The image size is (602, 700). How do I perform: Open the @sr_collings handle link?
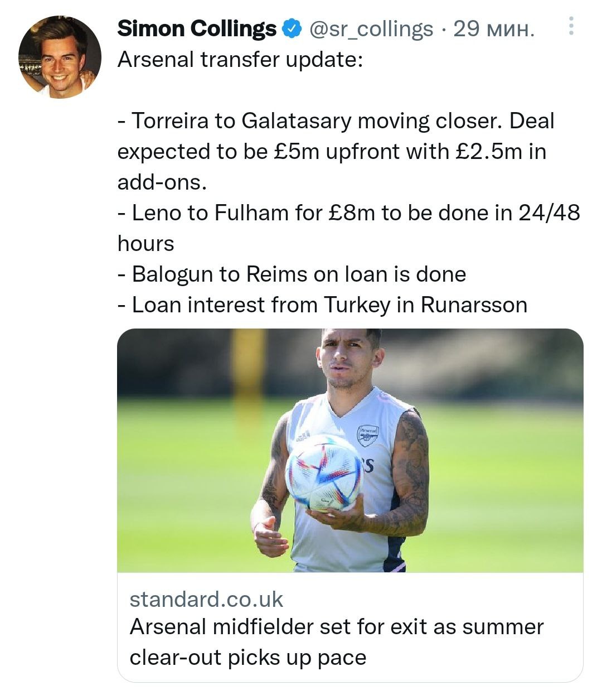tap(371, 28)
